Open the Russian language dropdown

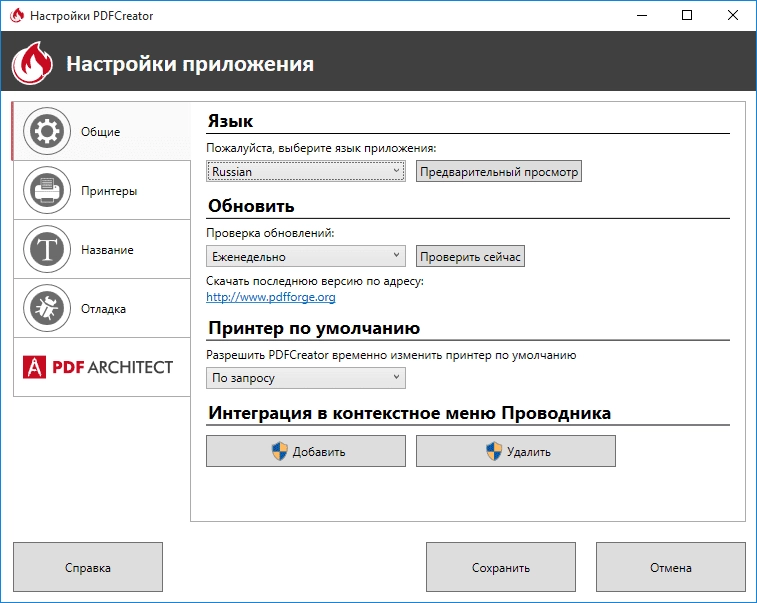click(306, 171)
